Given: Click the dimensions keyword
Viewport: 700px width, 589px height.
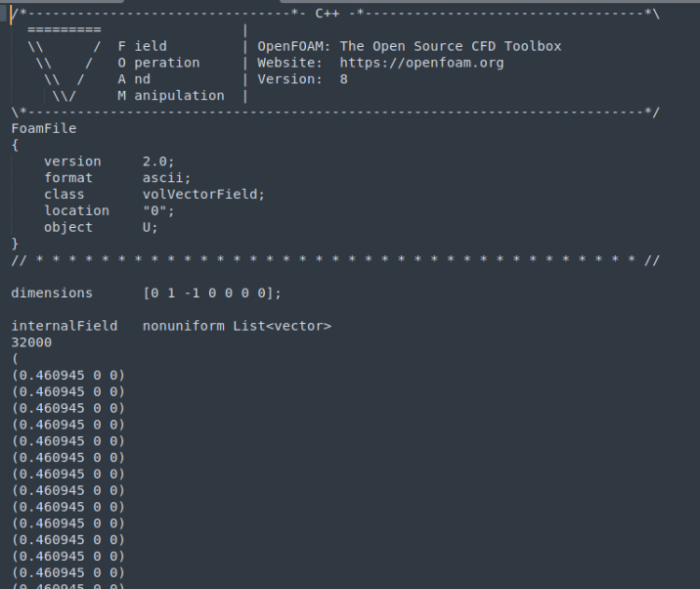Looking at the screenshot, I should [52, 293].
